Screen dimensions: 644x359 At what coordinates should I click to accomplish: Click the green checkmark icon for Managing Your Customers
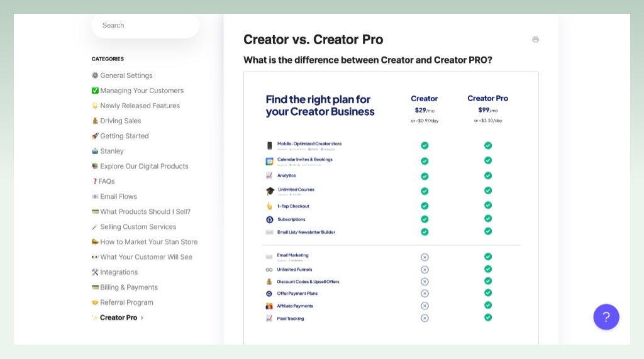[x=95, y=91]
